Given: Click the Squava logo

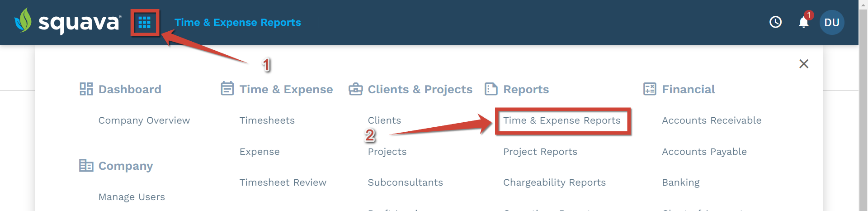Looking at the screenshot, I should point(68,21).
